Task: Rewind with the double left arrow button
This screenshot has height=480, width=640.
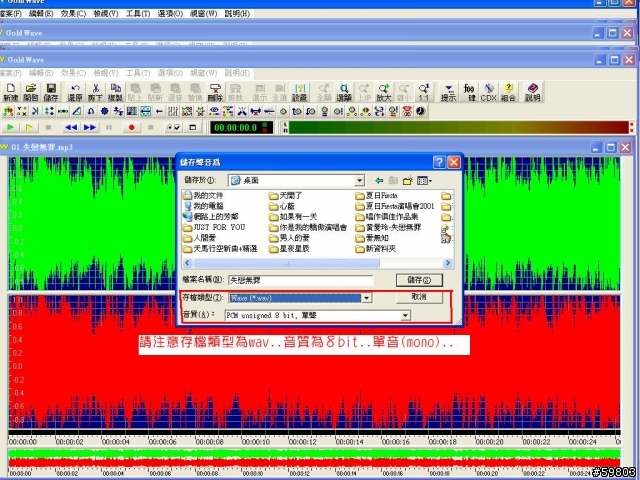Action: pos(71,128)
